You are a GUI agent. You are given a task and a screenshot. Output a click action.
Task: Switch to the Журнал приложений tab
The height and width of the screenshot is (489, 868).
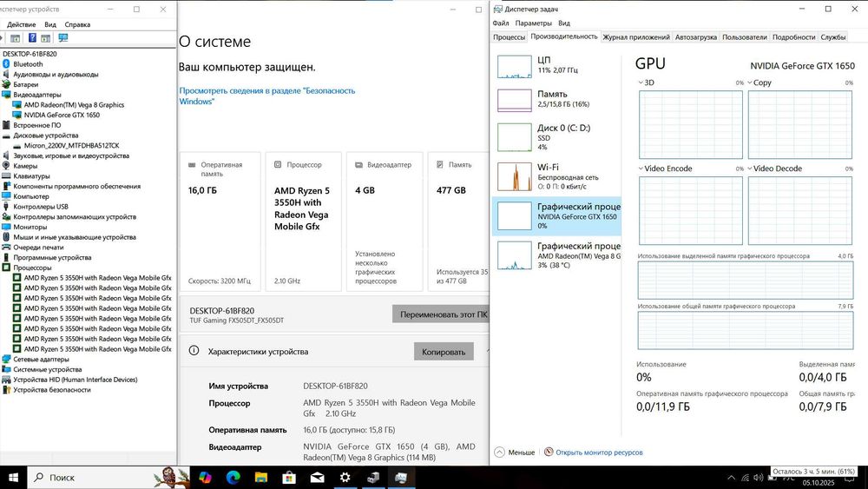tap(636, 37)
